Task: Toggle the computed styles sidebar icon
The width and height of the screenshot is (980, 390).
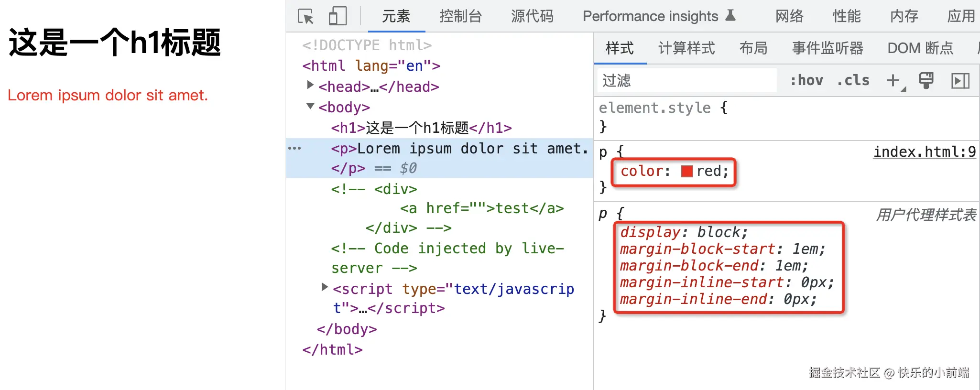Action: pyautogui.click(x=960, y=81)
